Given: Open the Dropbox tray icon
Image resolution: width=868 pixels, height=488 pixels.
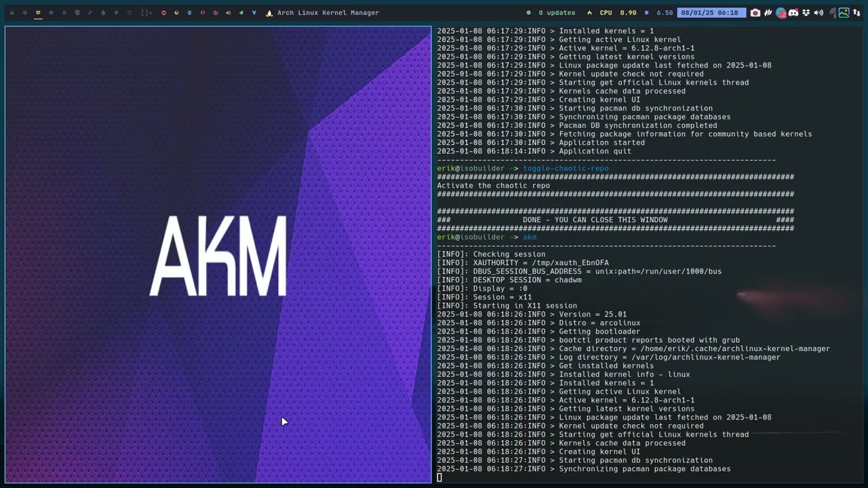Looking at the screenshot, I should coord(805,13).
